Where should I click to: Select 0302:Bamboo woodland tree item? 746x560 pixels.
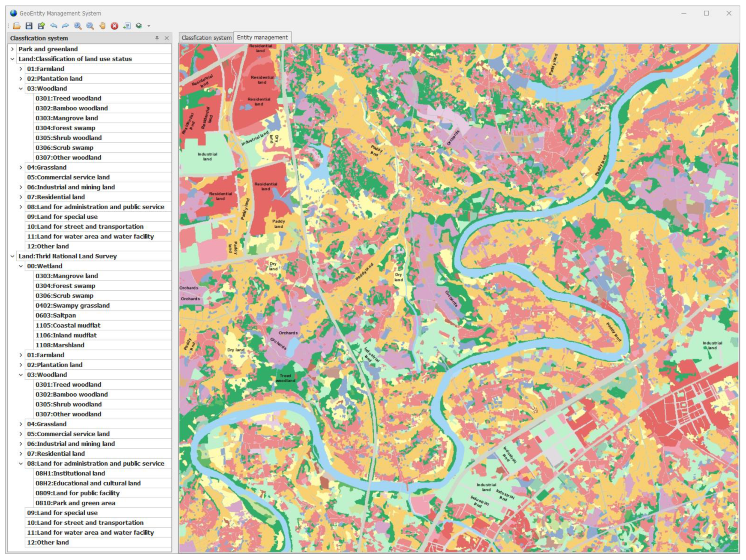(x=71, y=108)
